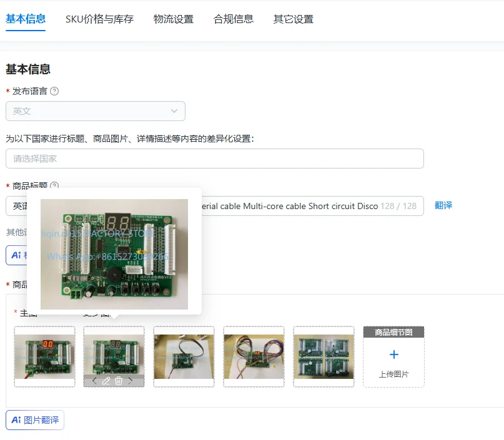Viewport: 504px width, 440px height.
Task: Click the 128 / 128 character counter
Action: point(398,206)
